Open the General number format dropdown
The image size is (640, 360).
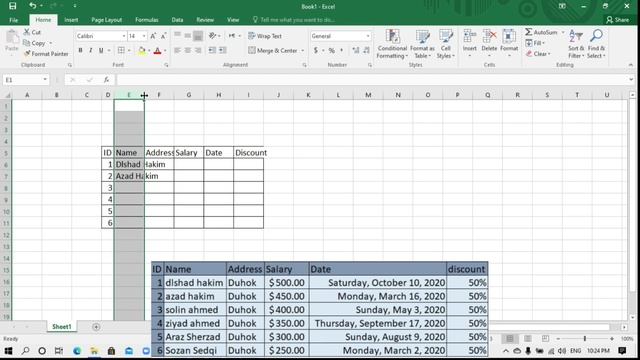(x=368, y=36)
